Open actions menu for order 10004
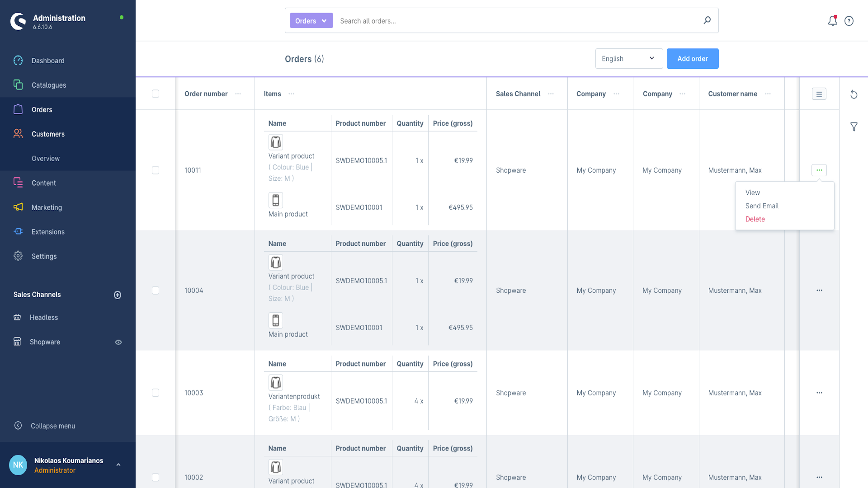Viewport: 868px width, 488px height. pyautogui.click(x=819, y=291)
